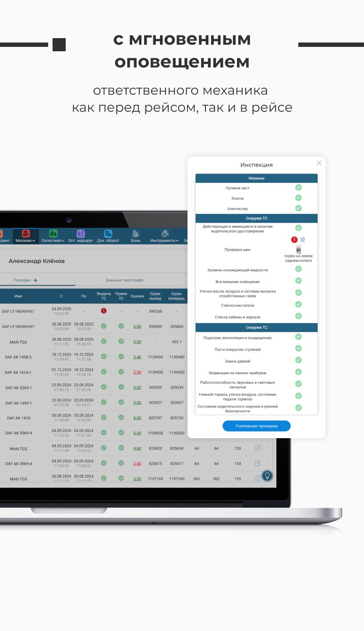This screenshot has height=631, width=364.
Task: Open the Зоны toolbar icon
Action: click(x=135, y=234)
